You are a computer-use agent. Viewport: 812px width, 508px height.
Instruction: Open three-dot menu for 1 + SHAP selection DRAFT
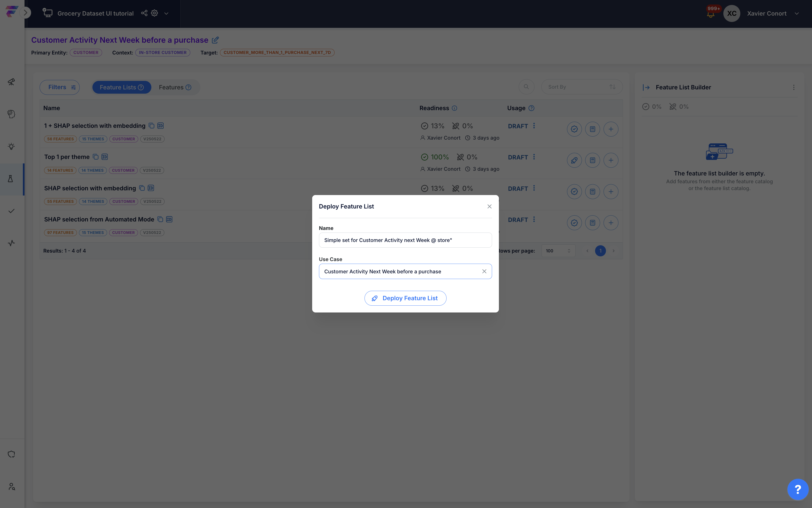point(534,126)
